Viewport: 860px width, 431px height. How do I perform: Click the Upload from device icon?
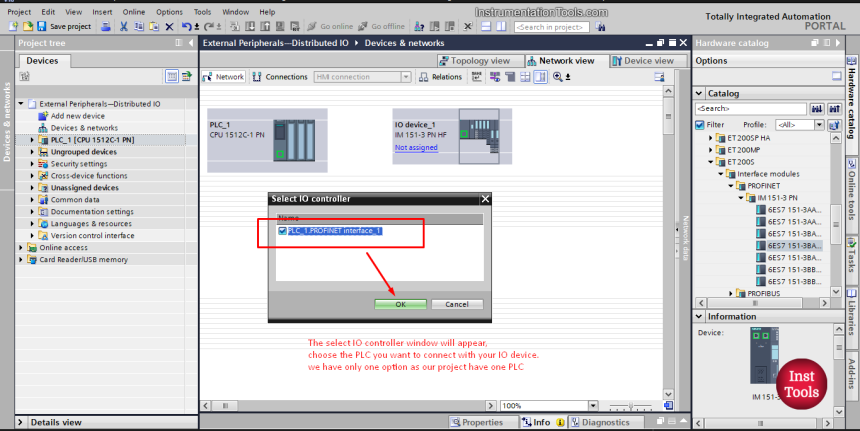(x=265, y=26)
